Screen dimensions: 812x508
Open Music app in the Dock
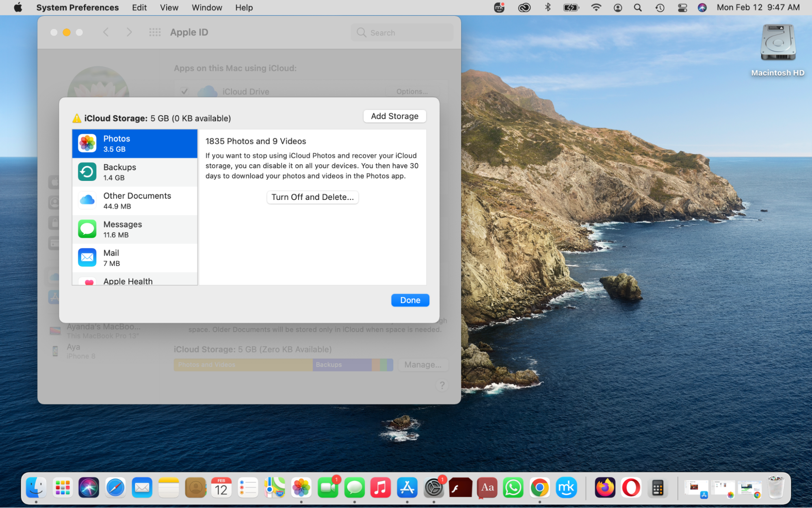[381, 487]
